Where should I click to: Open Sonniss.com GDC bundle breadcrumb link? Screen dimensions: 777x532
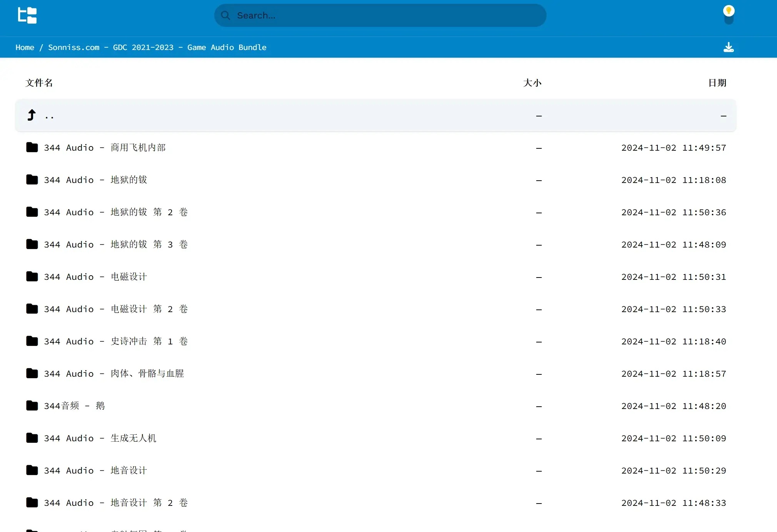pyautogui.click(x=157, y=47)
